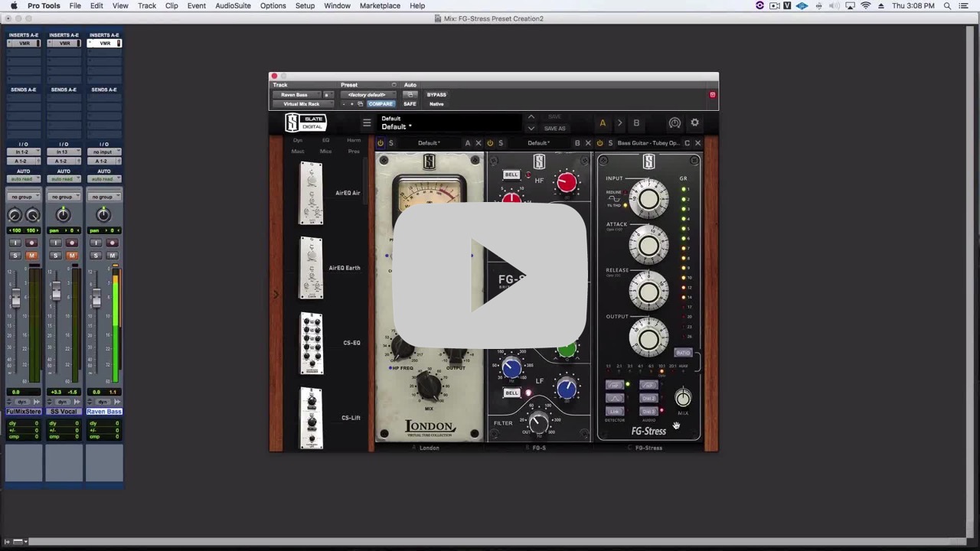The width and height of the screenshot is (980, 551).
Task: Click next preset plus button
Action: [x=352, y=104]
